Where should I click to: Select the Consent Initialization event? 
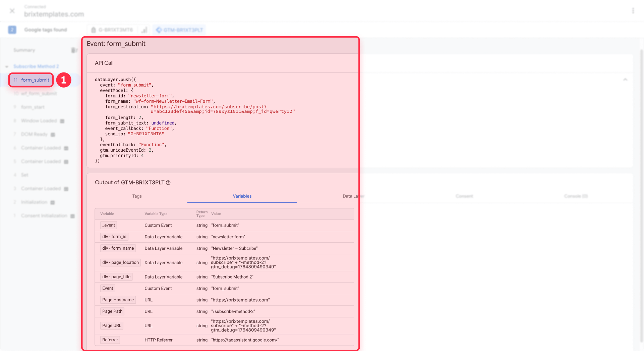(x=44, y=215)
